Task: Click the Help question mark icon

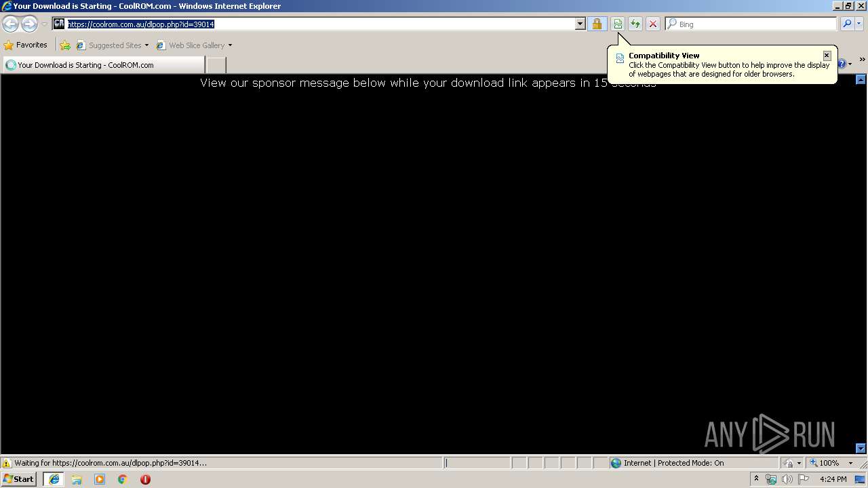Action: point(843,64)
